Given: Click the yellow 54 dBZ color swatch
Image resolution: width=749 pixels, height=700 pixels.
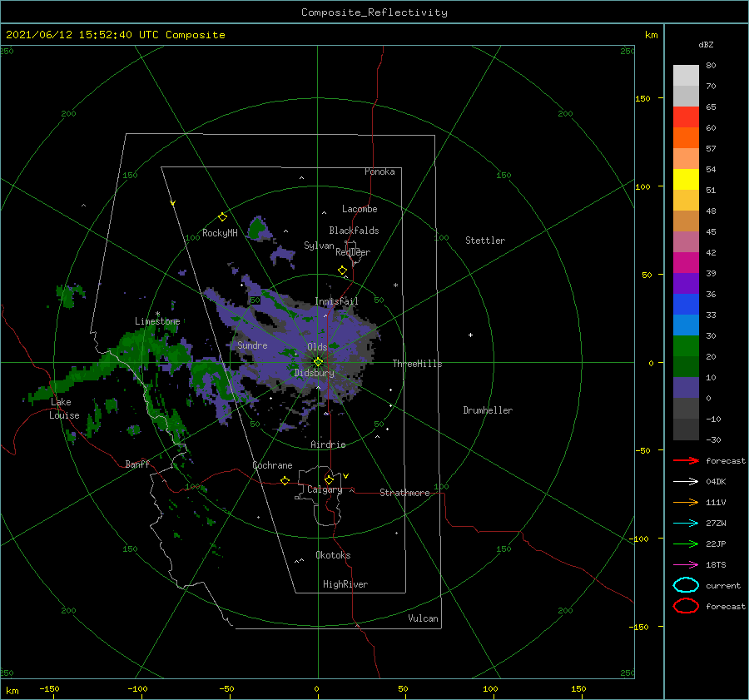Looking at the screenshot, I should [x=686, y=180].
